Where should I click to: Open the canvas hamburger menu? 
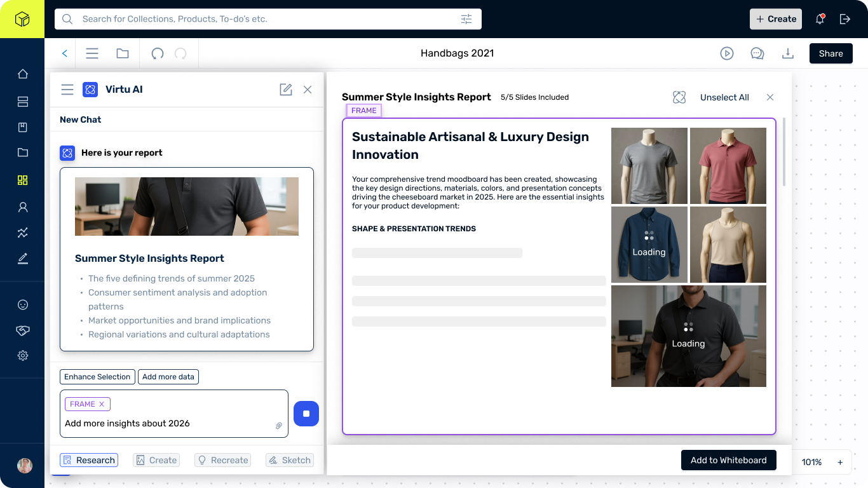click(92, 53)
